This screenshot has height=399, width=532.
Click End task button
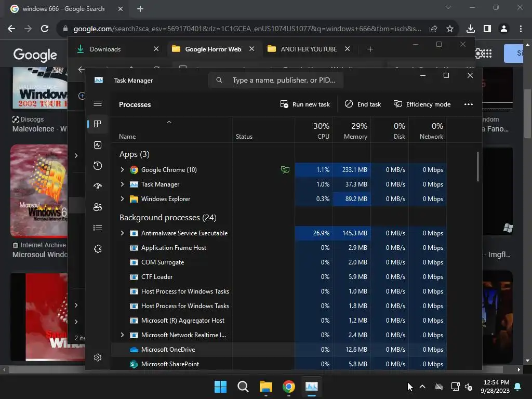coord(363,104)
